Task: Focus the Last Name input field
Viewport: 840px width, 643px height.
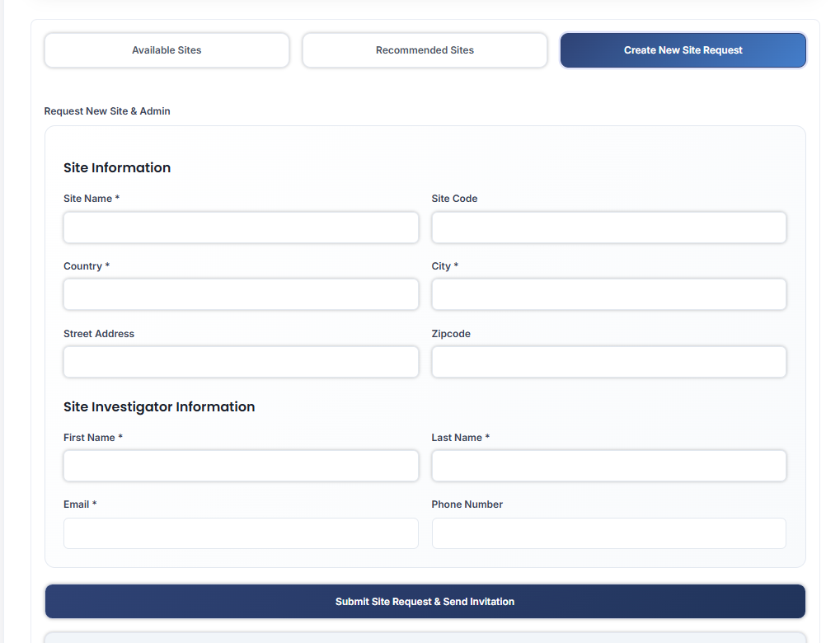Action: (x=608, y=466)
